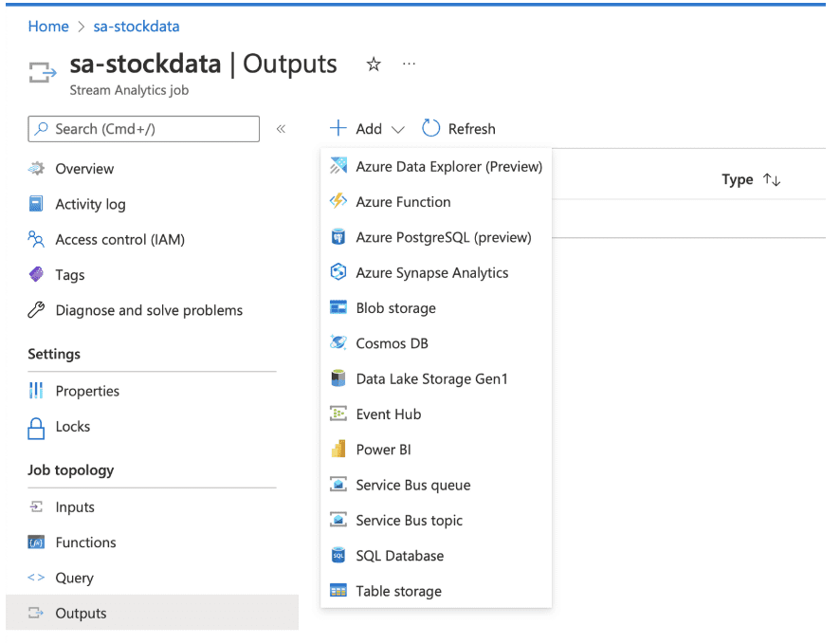Click the Locks padlock icon
This screenshot has width=840, height=644.
[36, 429]
